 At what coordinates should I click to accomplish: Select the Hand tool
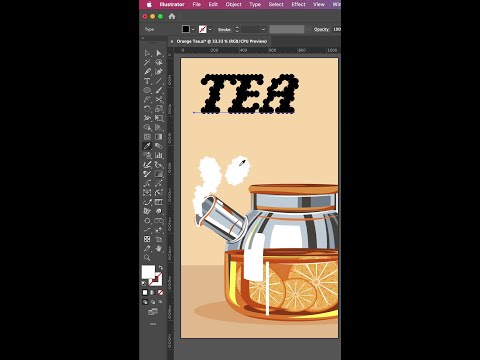point(159,248)
